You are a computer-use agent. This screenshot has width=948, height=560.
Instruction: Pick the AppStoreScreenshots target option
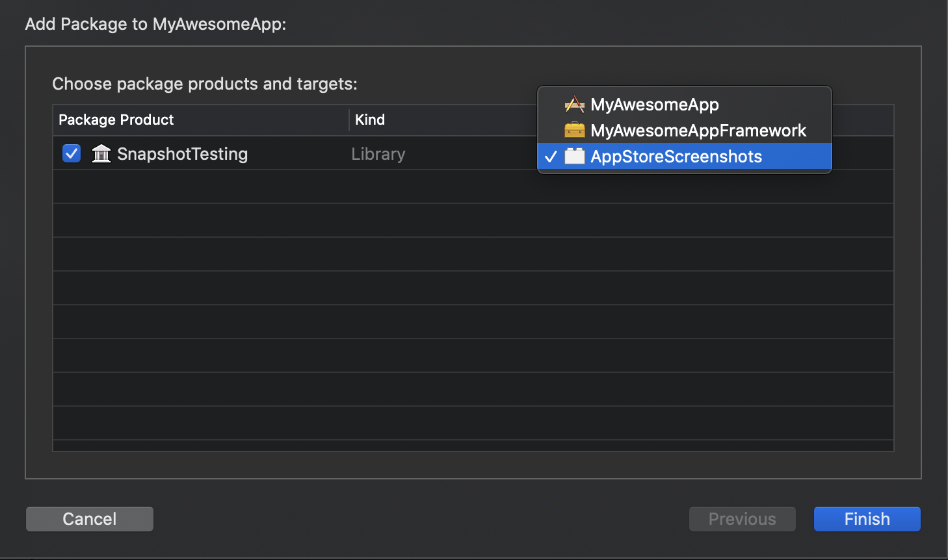tap(676, 157)
